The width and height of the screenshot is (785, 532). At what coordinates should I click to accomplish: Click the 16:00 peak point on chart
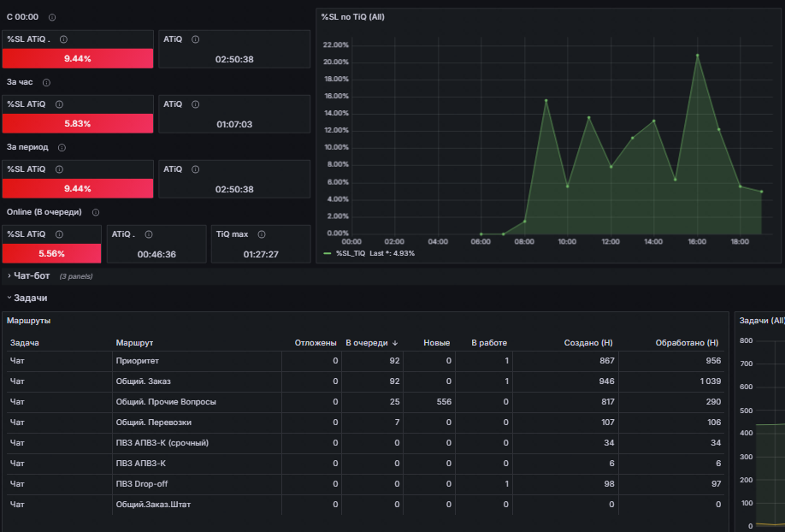698,56
